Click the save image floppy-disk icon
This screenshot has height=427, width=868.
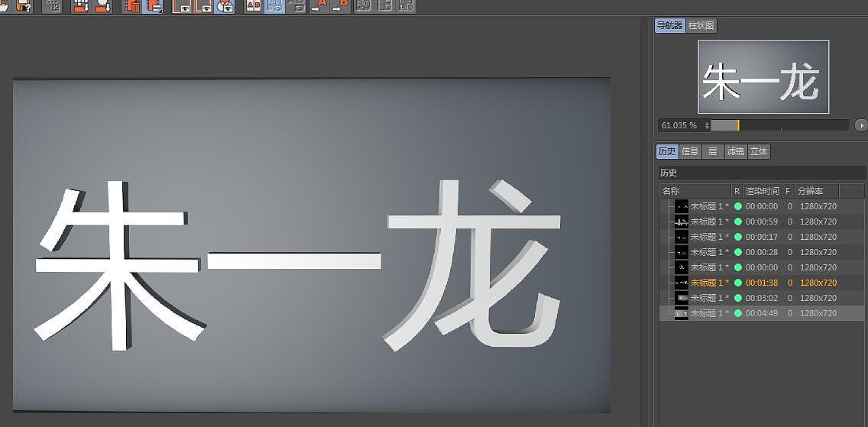23,6
